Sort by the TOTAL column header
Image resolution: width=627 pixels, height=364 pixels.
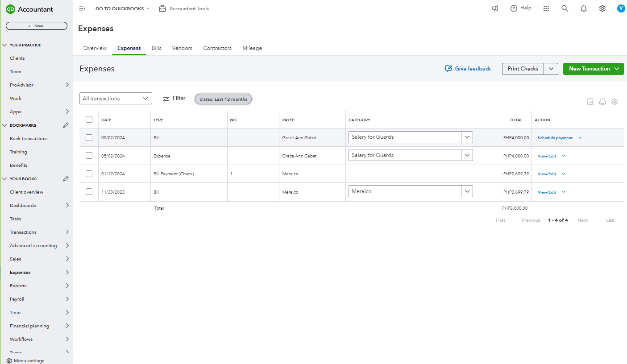pyautogui.click(x=516, y=120)
